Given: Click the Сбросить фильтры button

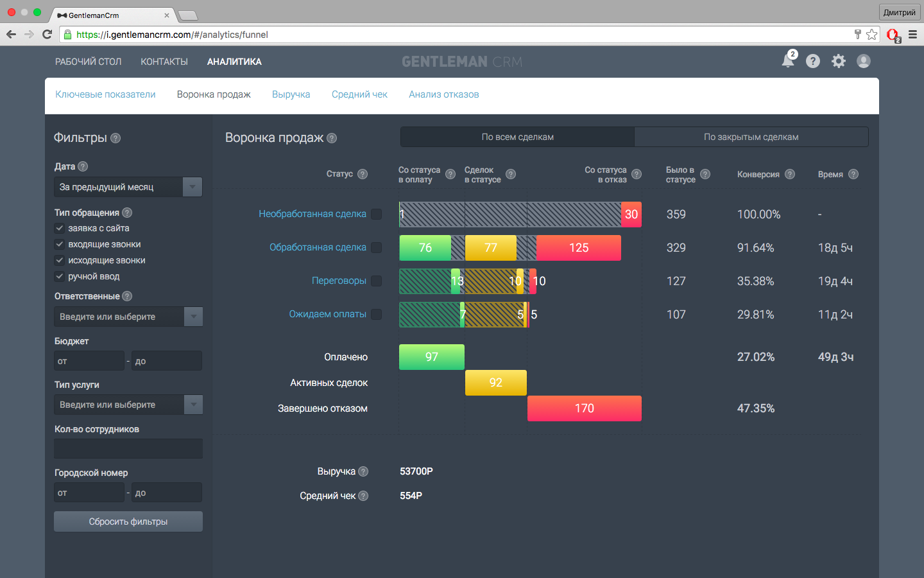Looking at the screenshot, I should click(x=128, y=521).
